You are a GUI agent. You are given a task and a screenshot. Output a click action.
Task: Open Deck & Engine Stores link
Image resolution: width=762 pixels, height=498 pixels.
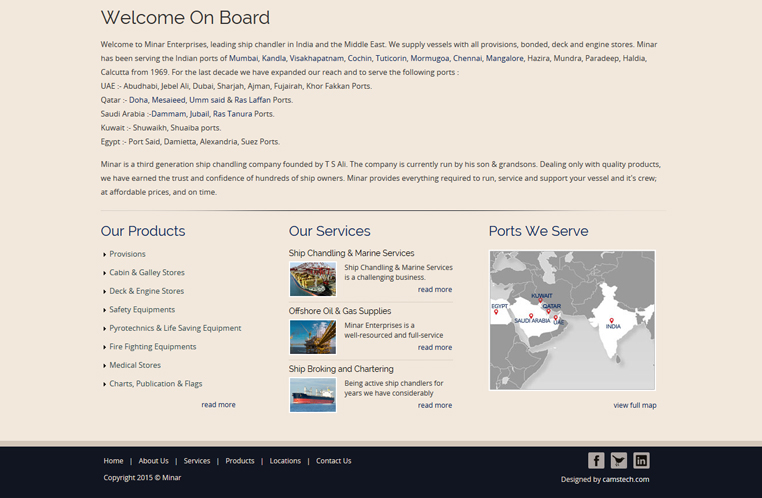[147, 291]
